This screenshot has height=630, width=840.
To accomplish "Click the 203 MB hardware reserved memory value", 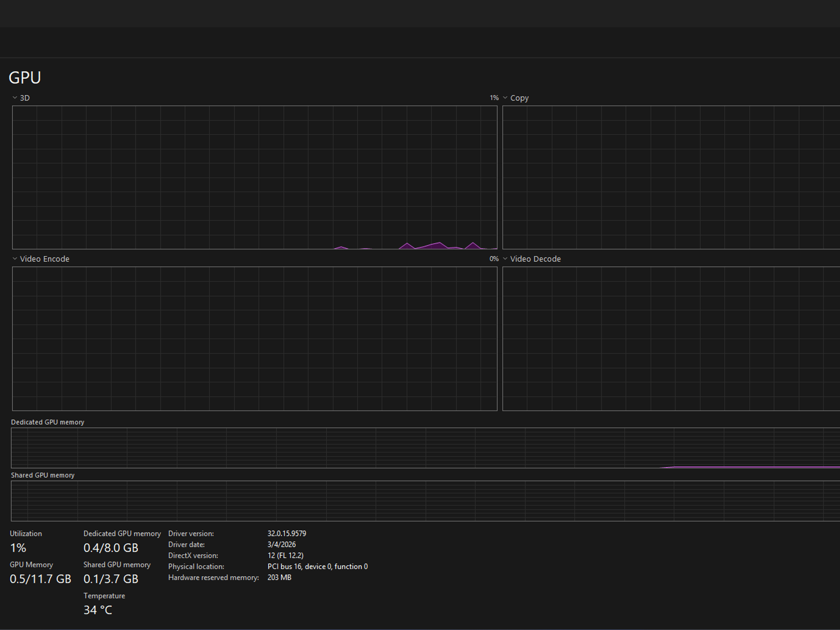I will tap(279, 577).
